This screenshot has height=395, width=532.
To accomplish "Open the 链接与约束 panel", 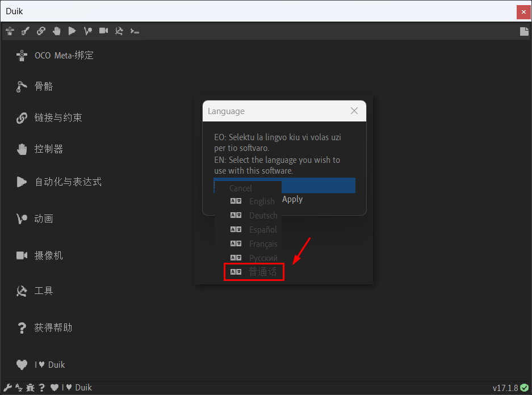I will pos(49,117).
